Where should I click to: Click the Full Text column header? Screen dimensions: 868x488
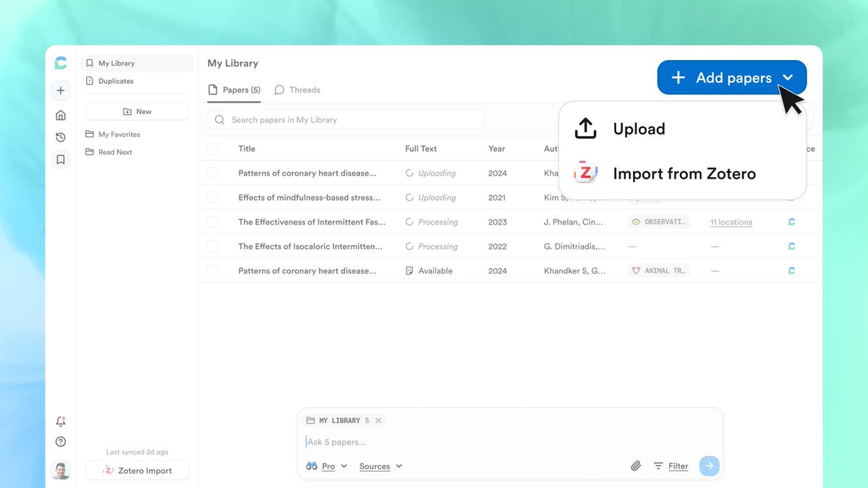coord(421,149)
